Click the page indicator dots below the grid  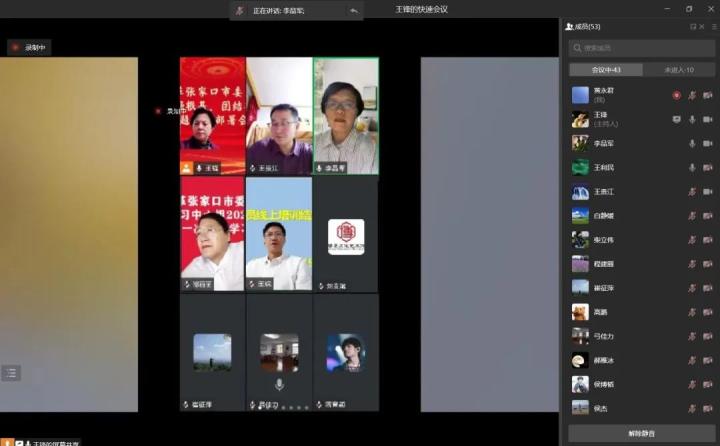[x=292, y=408]
